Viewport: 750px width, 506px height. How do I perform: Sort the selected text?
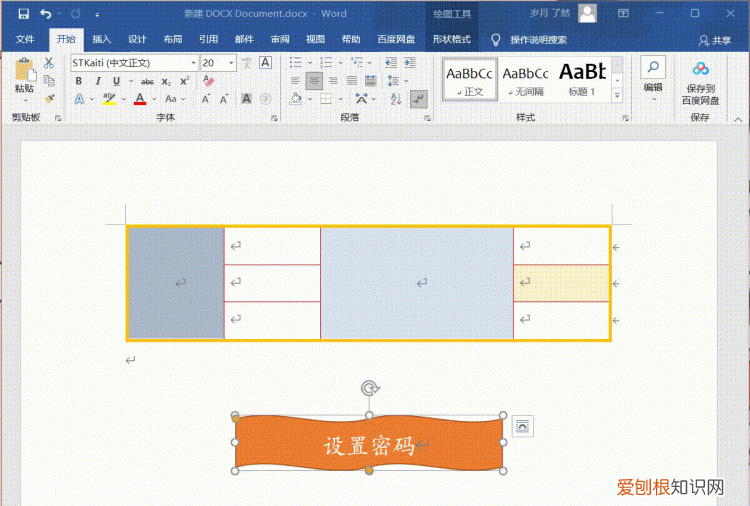pyautogui.click(x=396, y=99)
